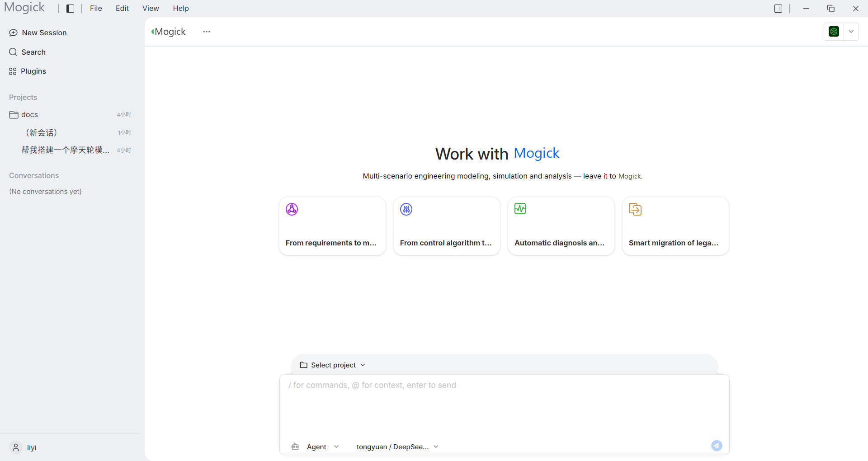868x461 pixels.
Task: Click the Search label in sidebar
Action: point(33,52)
